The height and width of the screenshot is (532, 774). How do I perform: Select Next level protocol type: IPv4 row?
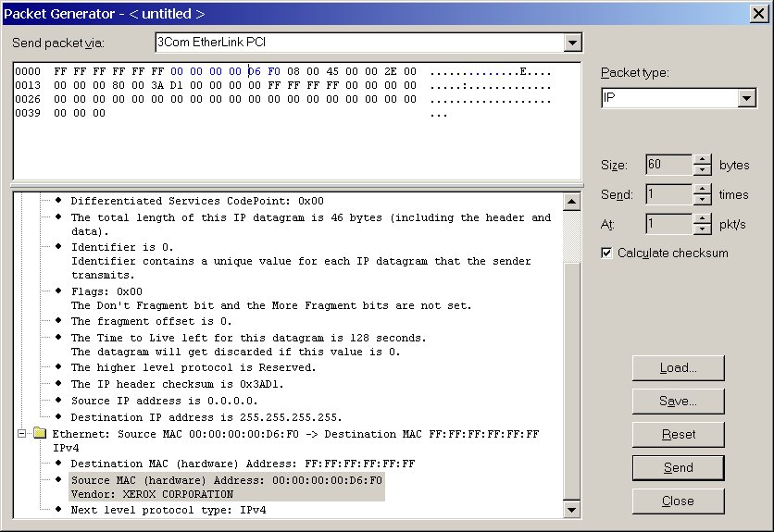pos(169,511)
